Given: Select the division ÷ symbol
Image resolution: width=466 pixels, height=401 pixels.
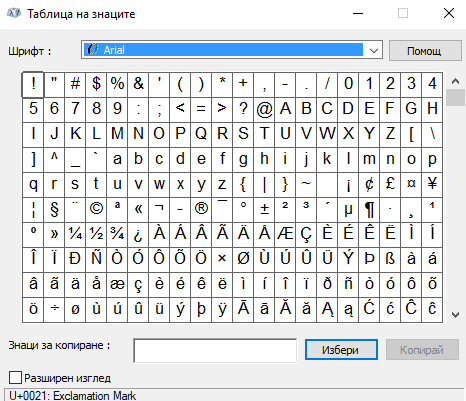Looking at the screenshot, I should click(x=54, y=310).
